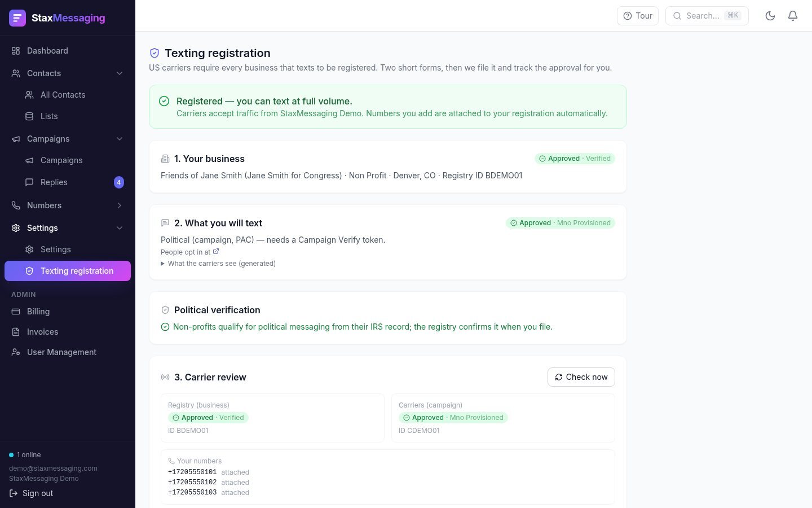The width and height of the screenshot is (812, 508).
Task: Click the Settings sub-item gear icon
Action: pos(29,249)
